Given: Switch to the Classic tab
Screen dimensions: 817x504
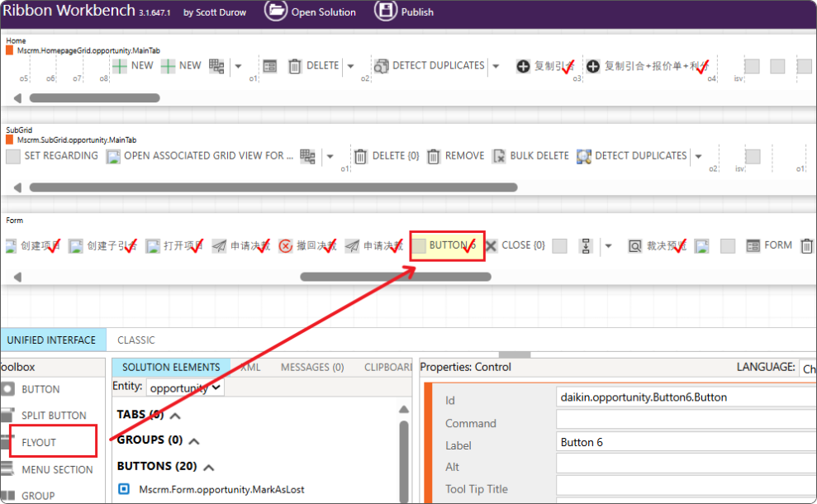Looking at the screenshot, I should click(x=135, y=340).
